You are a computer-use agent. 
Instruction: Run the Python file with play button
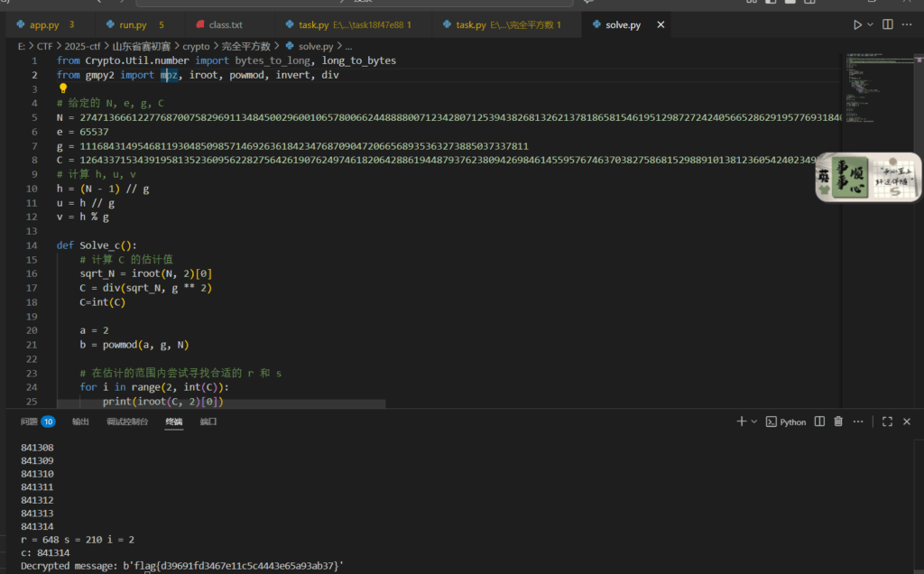coord(857,24)
